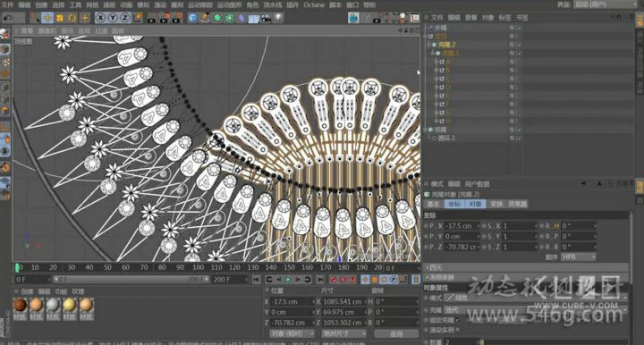Click the Spline pen tool icon
This screenshot has width=644, height=345.
(205, 18)
